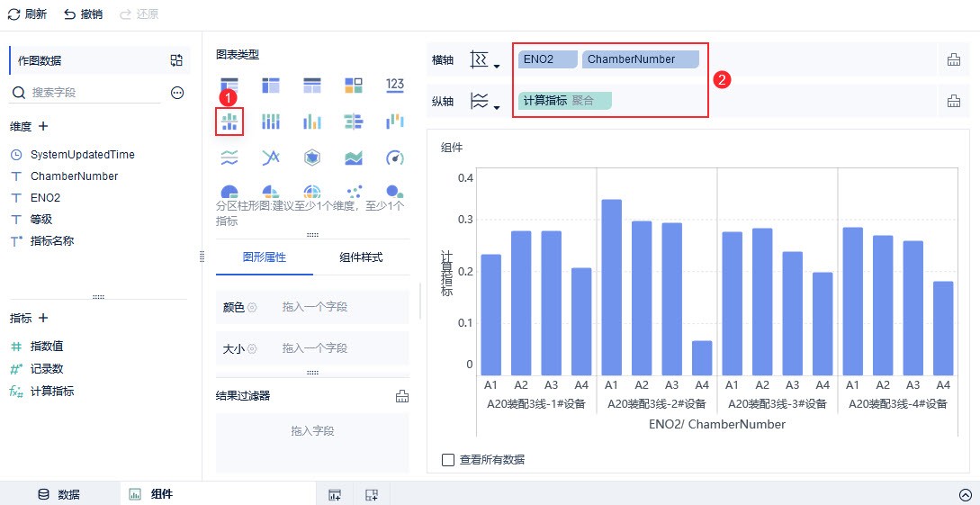980x505 pixels.
Task: Add a new dimension with plus icon
Action: (x=42, y=126)
